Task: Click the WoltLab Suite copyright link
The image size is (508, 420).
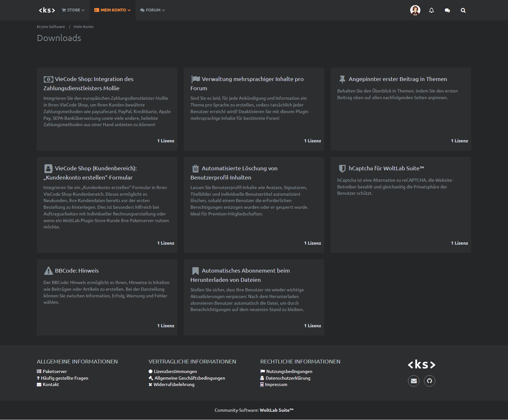Action: tap(276, 410)
